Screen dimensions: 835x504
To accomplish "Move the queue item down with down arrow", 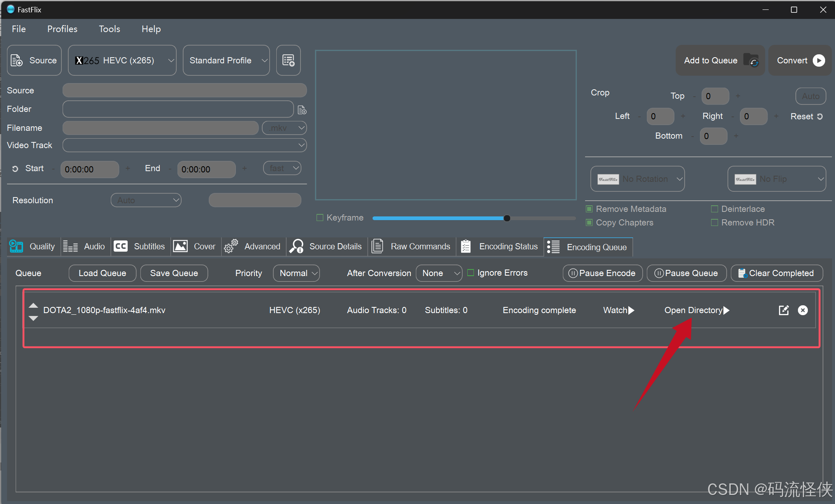I will click(33, 318).
